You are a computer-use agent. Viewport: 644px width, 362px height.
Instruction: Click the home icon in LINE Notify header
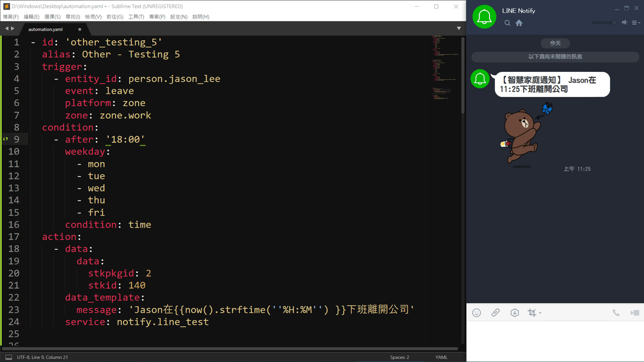519,23
